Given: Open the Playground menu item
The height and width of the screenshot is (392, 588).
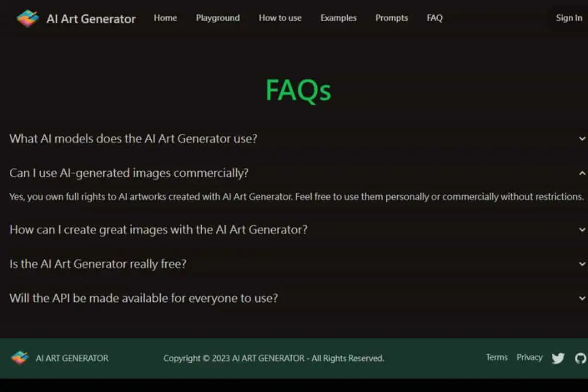Looking at the screenshot, I should tap(218, 18).
